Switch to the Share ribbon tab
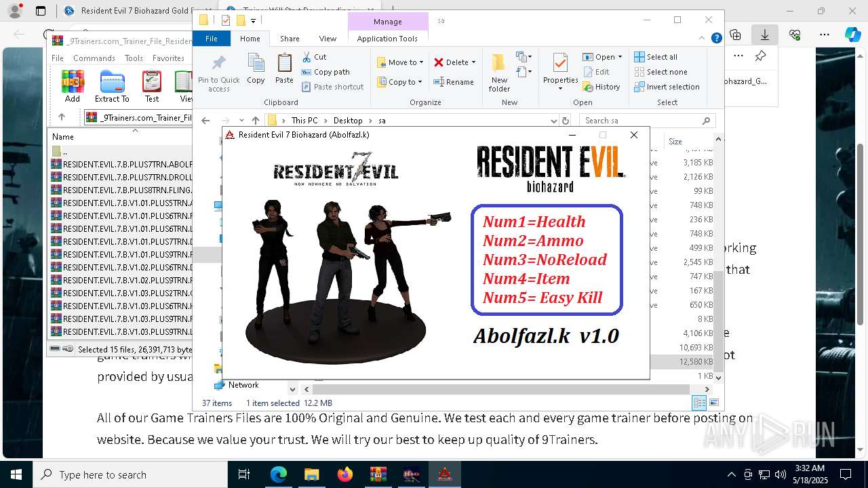 (290, 39)
